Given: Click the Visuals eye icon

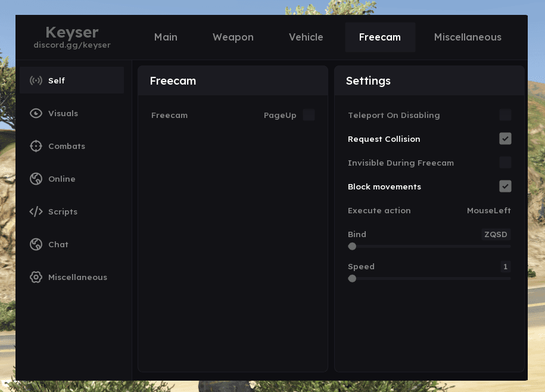Looking at the screenshot, I should (x=36, y=113).
